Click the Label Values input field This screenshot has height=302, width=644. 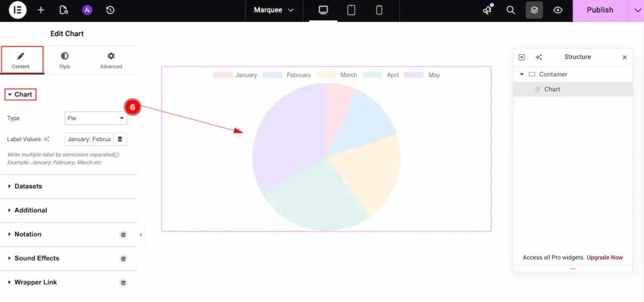coord(89,139)
